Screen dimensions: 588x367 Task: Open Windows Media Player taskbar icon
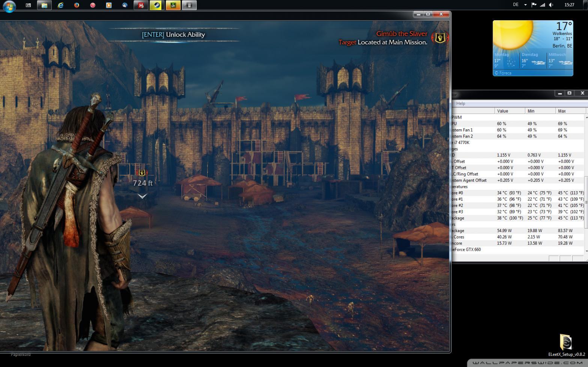tap(109, 5)
